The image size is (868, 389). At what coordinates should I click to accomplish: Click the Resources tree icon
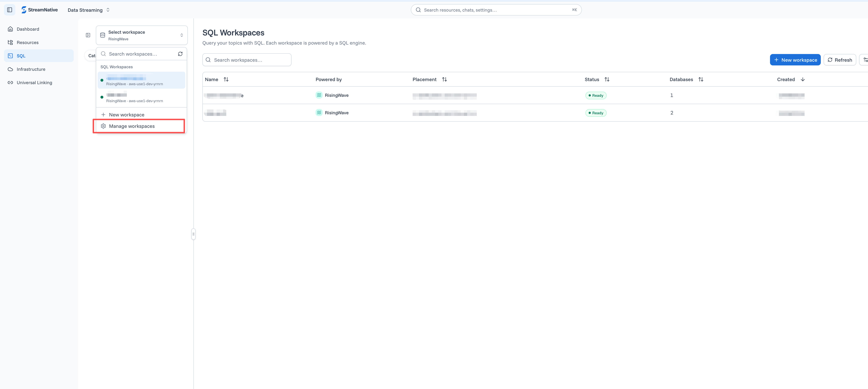coord(11,42)
